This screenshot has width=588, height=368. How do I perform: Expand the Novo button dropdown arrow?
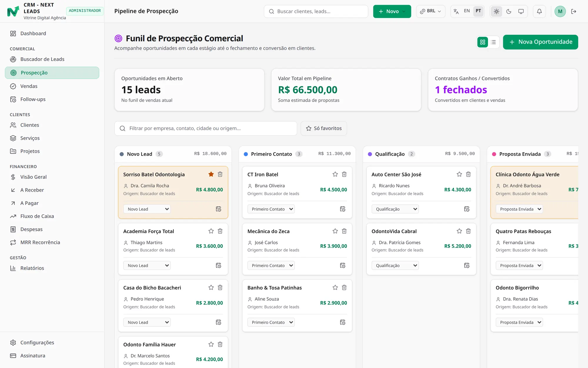(x=404, y=11)
